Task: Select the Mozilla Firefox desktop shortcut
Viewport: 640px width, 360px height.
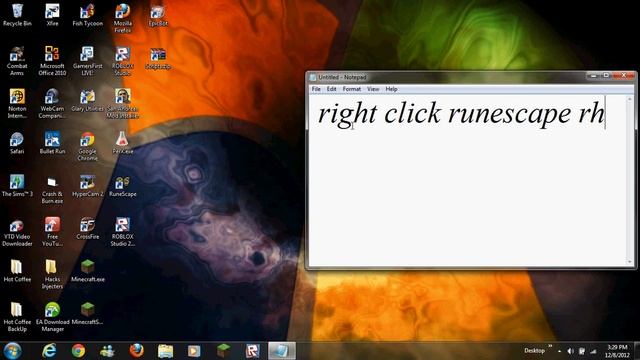Action: [x=122, y=18]
